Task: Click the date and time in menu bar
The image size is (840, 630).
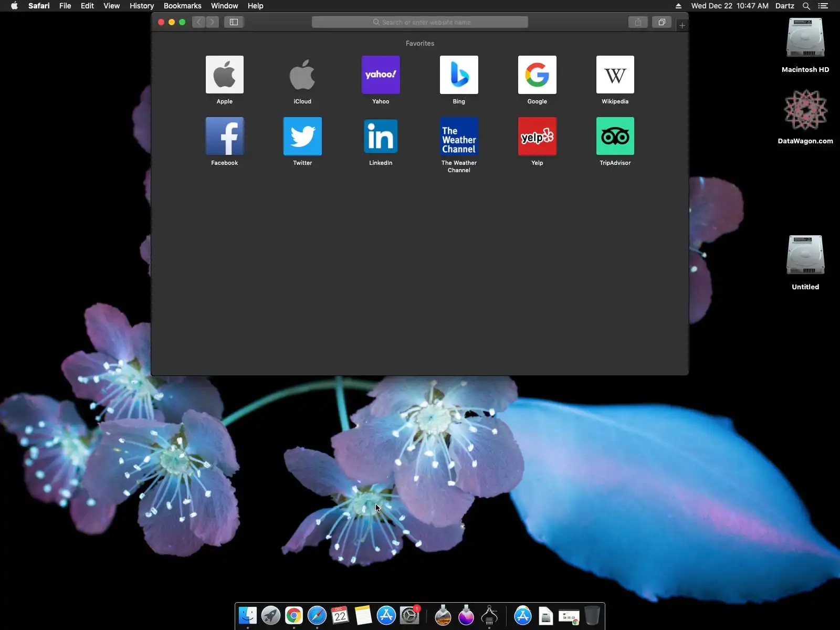Action: tap(730, 6)
